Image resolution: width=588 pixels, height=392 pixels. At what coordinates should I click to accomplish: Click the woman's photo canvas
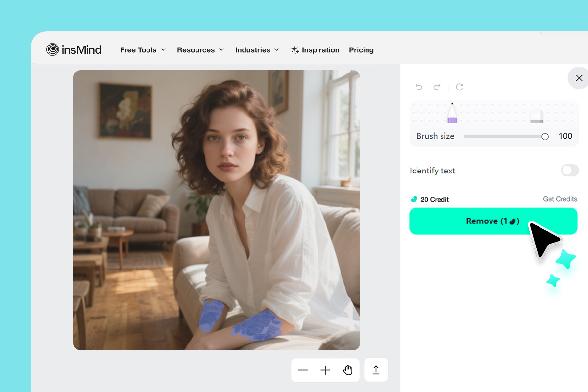[x=217, y=210]
